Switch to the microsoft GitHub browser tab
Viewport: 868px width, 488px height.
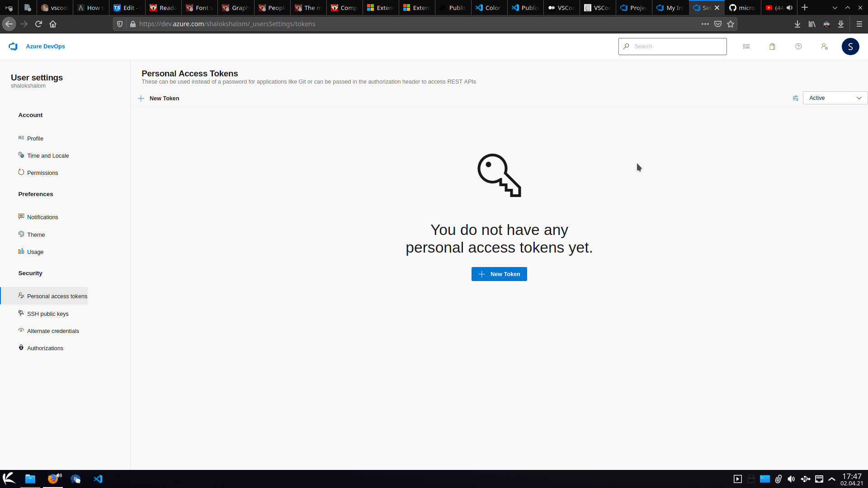pyautogui.click(x=743, y=8)
